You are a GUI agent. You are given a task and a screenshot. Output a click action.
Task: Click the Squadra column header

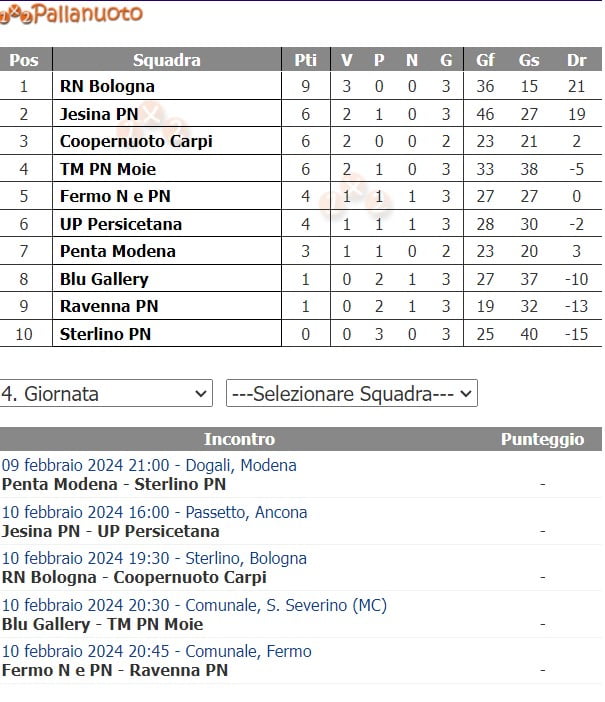click(x=166, y=60)
